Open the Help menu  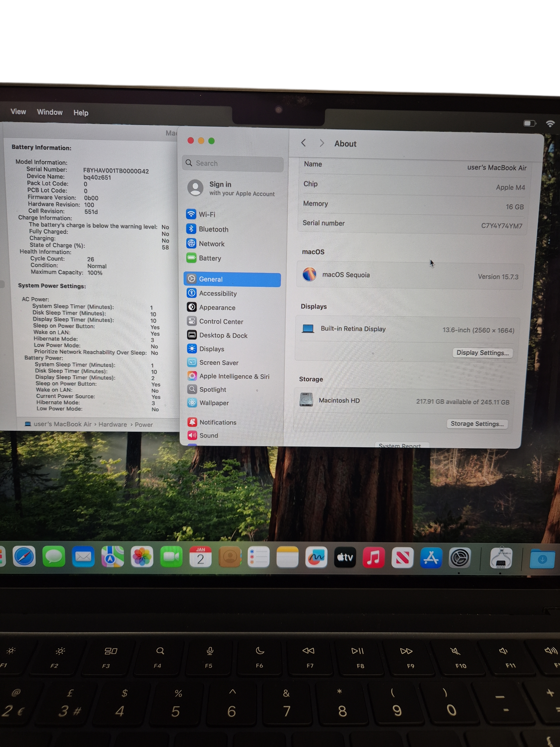[x=81, y=113]
